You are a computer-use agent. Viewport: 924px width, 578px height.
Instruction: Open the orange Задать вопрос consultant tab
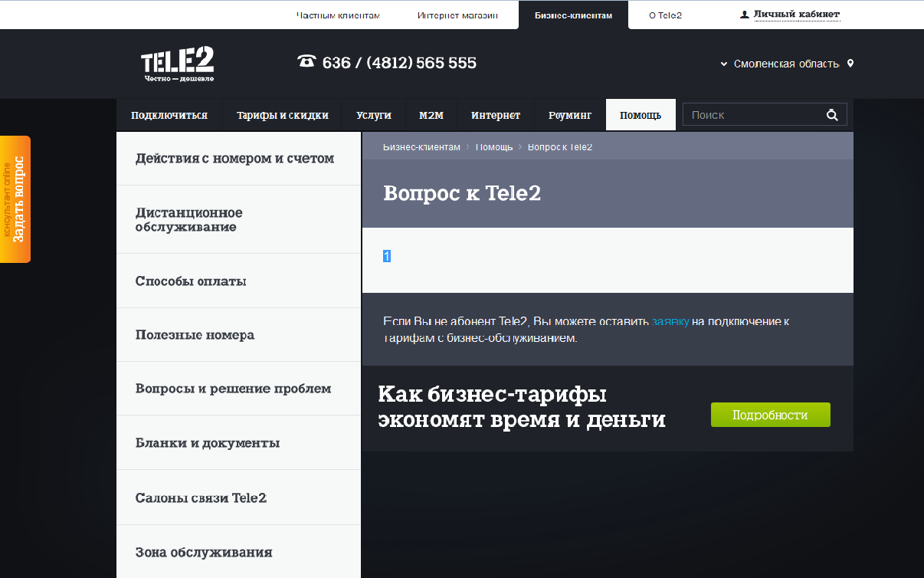point(15,199)
